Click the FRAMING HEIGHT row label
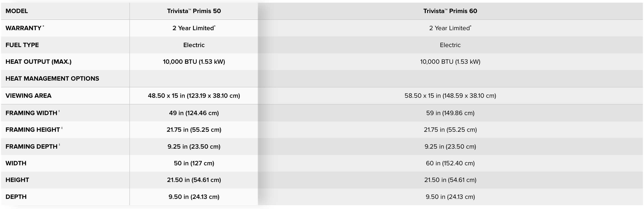The width and height of the screenshot is (644, 209). click(x=33, y=129)
